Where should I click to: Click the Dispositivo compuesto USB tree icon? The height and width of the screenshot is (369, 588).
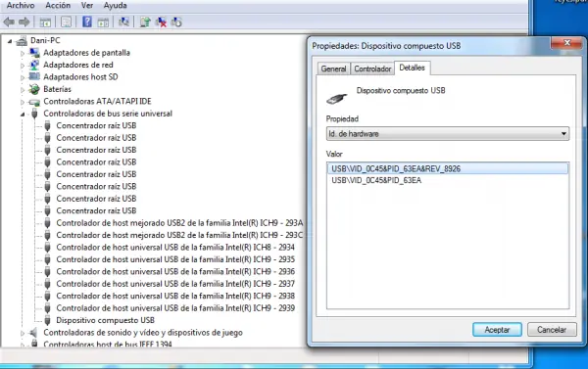coord(47,320)
